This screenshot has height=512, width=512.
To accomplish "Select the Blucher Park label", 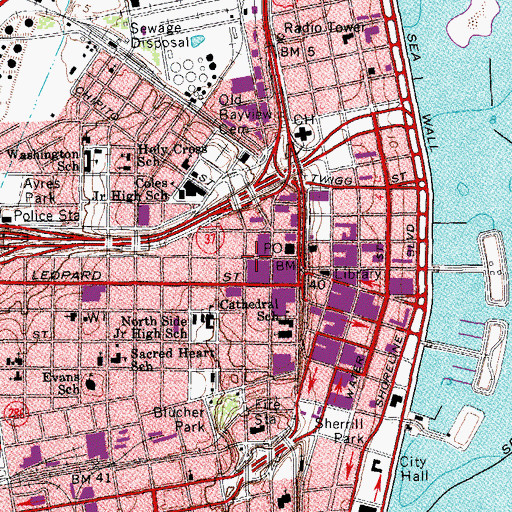I will tap(179, 419).
